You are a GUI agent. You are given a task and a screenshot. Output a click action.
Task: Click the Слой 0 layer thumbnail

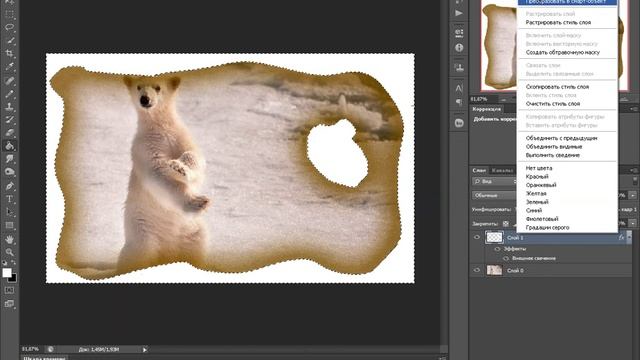coord(494,270)
